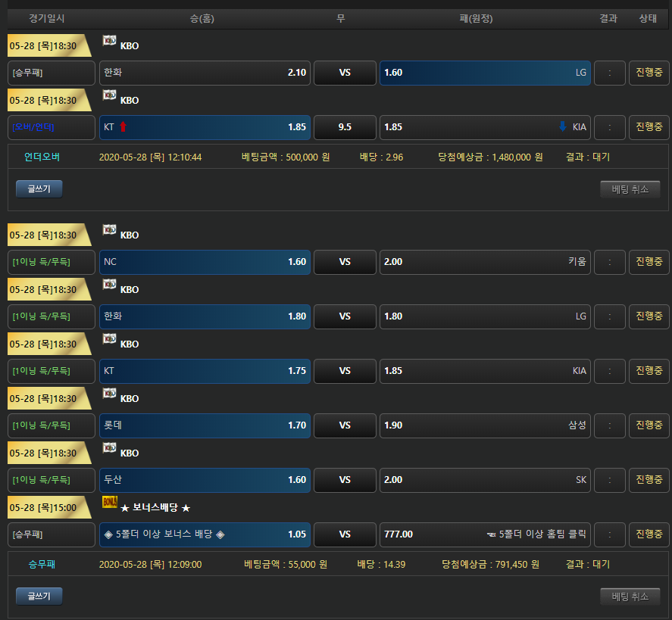
Task: Click the BONUS icon beside 보너스배당
Action: pos(109,502)
